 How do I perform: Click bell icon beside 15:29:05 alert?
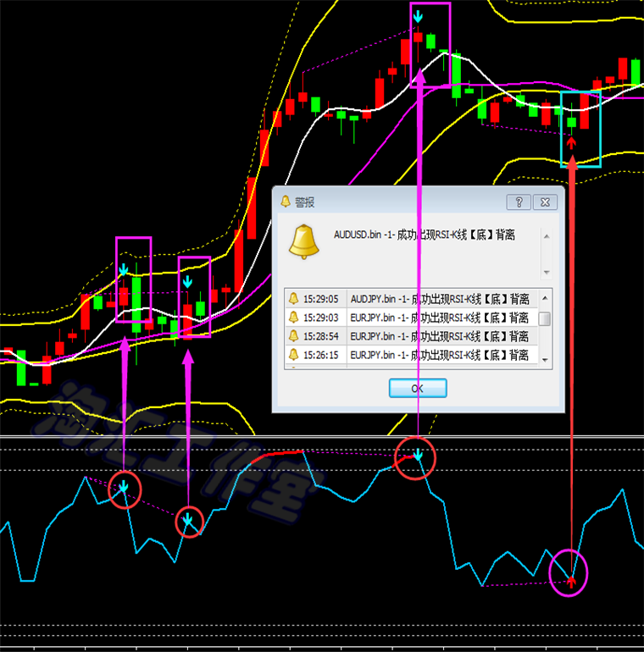pos(294,299)
